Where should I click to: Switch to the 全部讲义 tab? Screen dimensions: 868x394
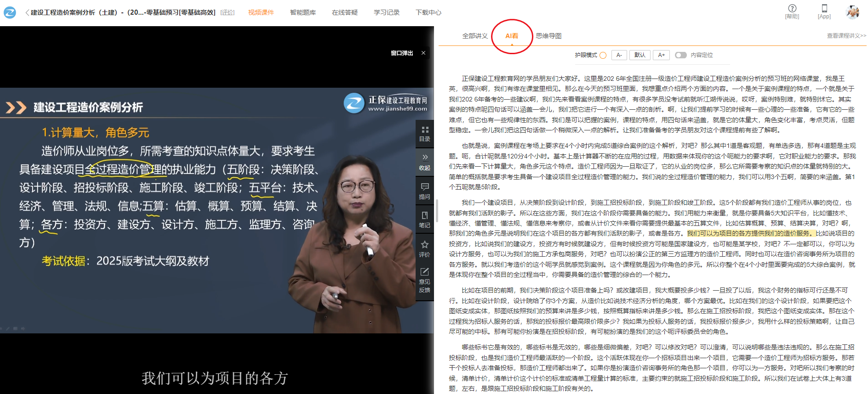point(474,36)
